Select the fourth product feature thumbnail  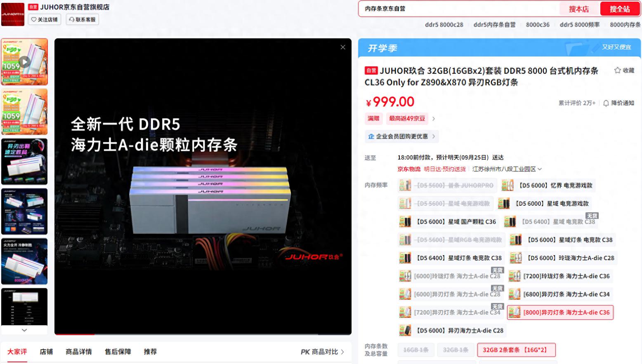(x=25, y=211)
